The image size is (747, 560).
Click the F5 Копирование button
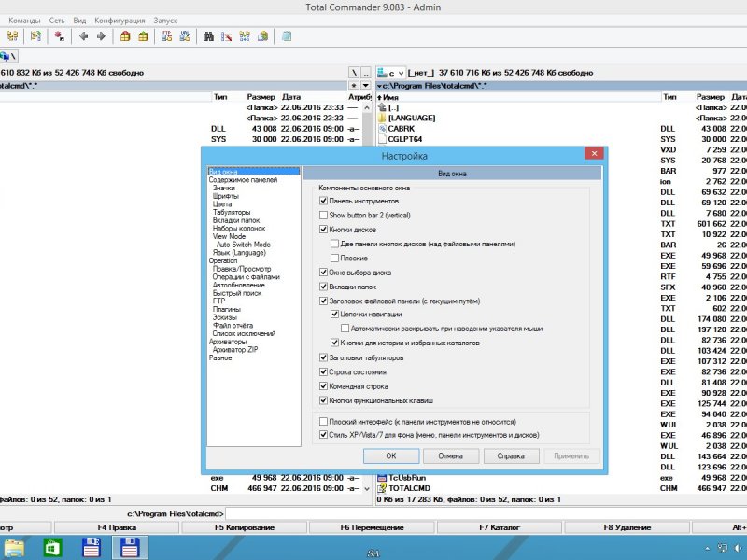coord(245,527)
